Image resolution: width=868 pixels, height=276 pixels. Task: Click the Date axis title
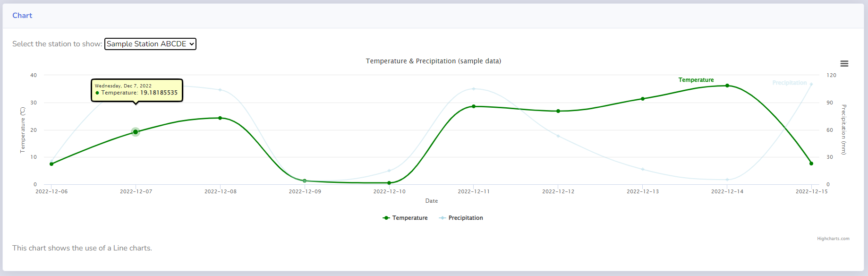point(431,201)
